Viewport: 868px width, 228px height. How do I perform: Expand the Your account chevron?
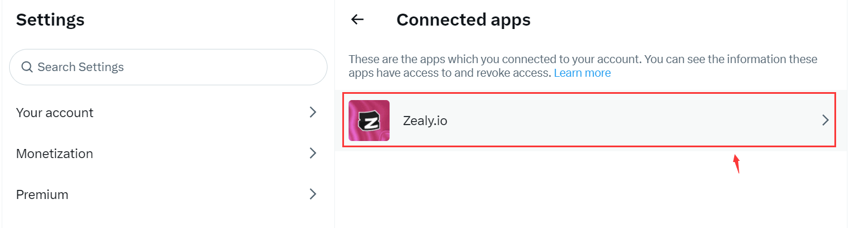tap(313, 113)
